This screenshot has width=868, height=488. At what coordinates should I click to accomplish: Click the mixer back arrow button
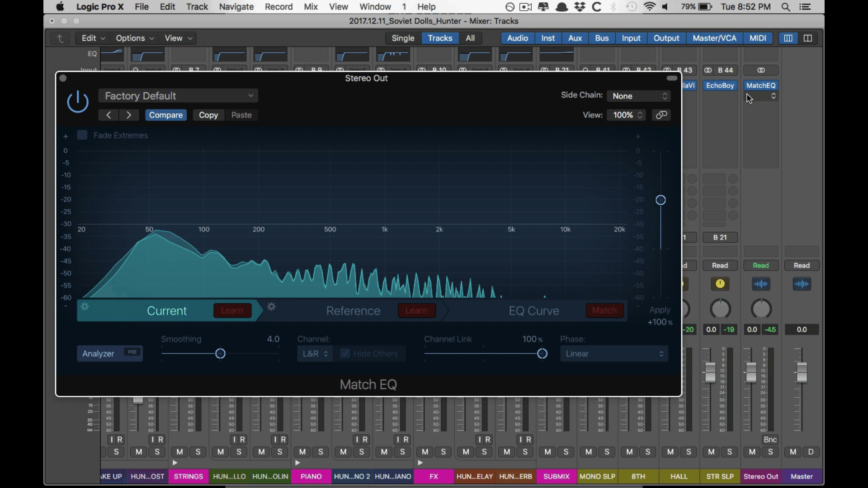(x=60, y=38)
